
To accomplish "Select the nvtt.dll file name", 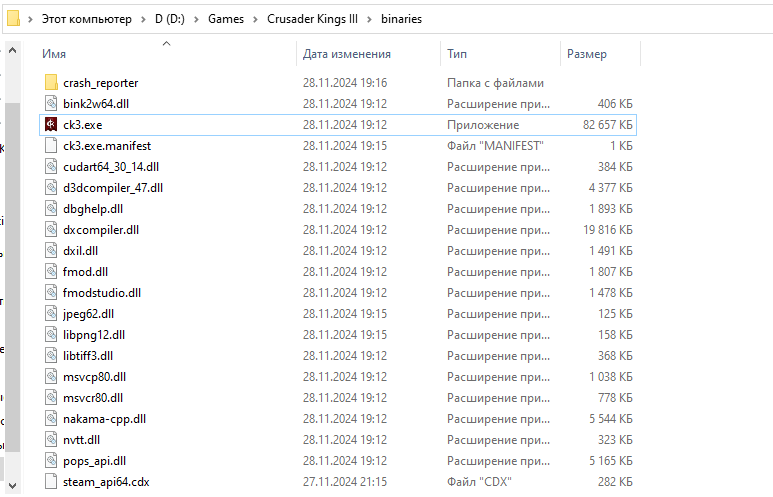I will pyautogui.click(x=81, y=440).
